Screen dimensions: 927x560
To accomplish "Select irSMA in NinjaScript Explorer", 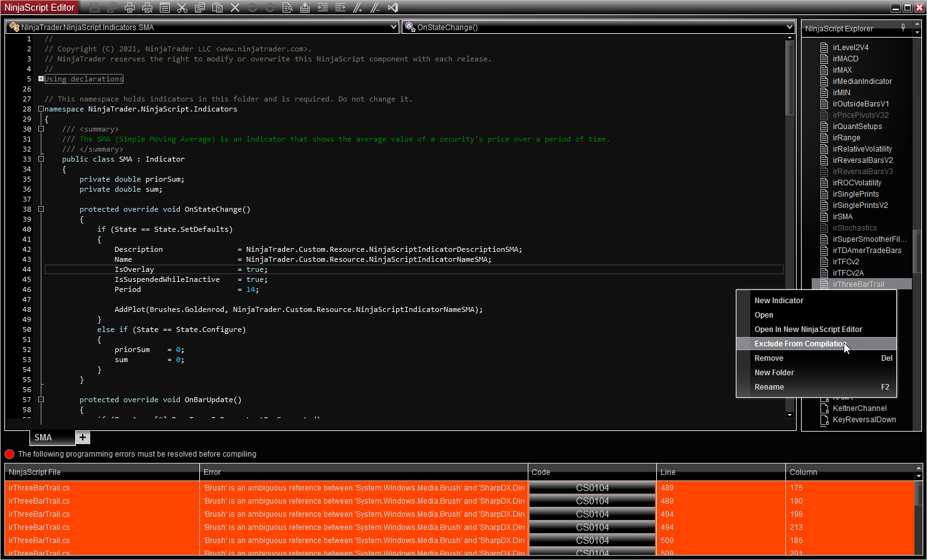I will pyautogui.click(x=842, y=217).
